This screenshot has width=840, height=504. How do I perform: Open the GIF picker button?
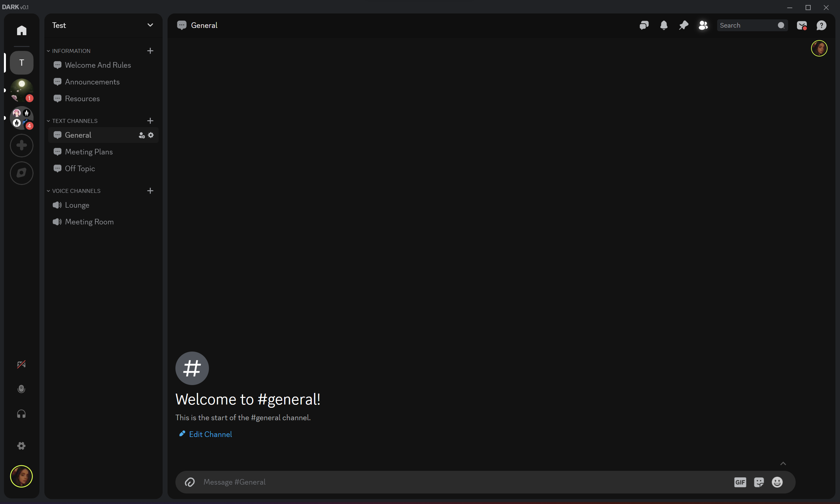pos(740,482)
